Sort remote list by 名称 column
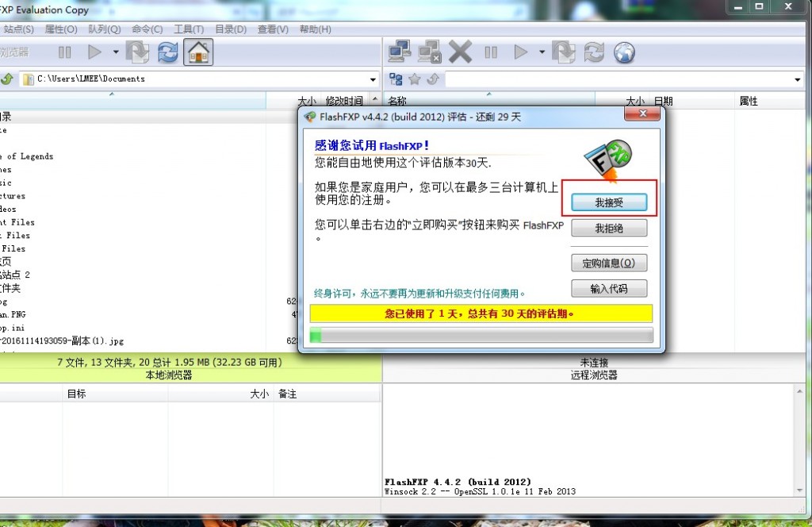 pyautogui.click(x=397, y=101)
